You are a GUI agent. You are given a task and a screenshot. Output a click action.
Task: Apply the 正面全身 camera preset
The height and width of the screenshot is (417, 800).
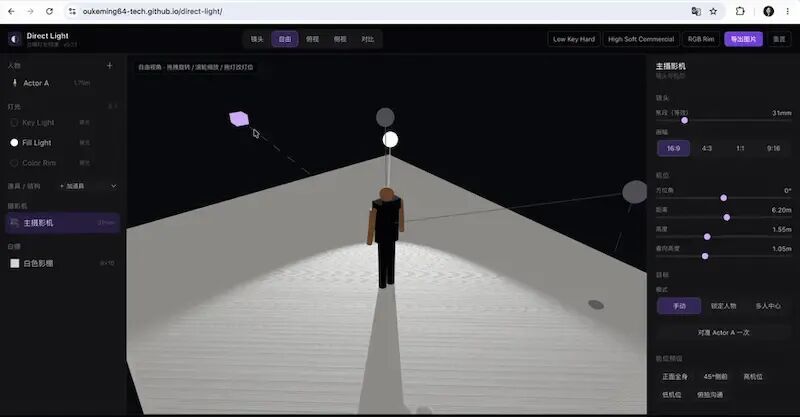(x=675, y=377)
